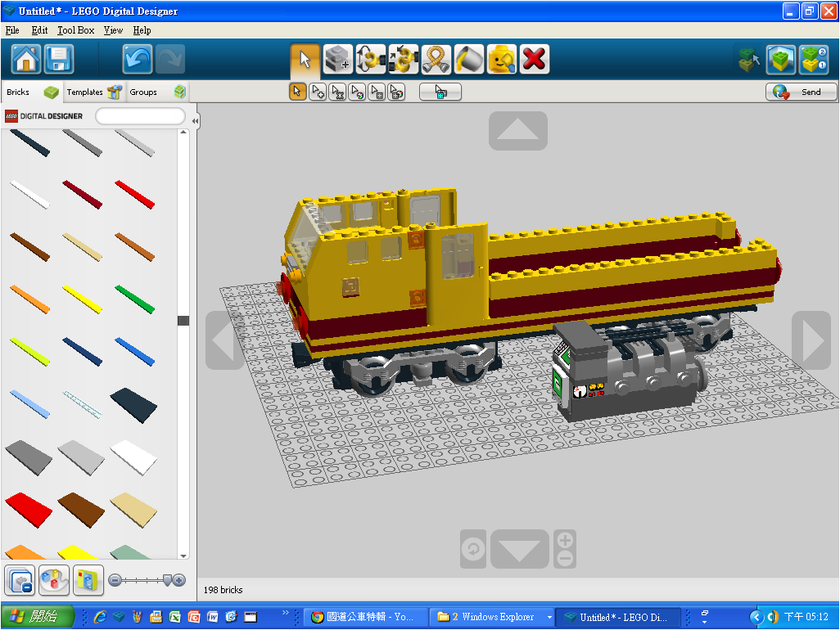Click the Undo arrow button

tap(138, 59)
